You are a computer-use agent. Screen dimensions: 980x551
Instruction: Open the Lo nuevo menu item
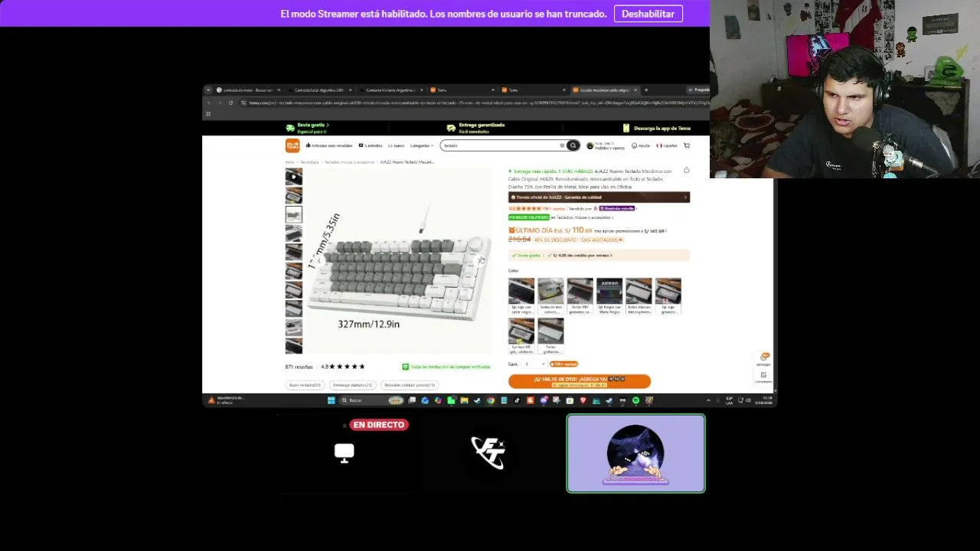[x=396, y=145]
